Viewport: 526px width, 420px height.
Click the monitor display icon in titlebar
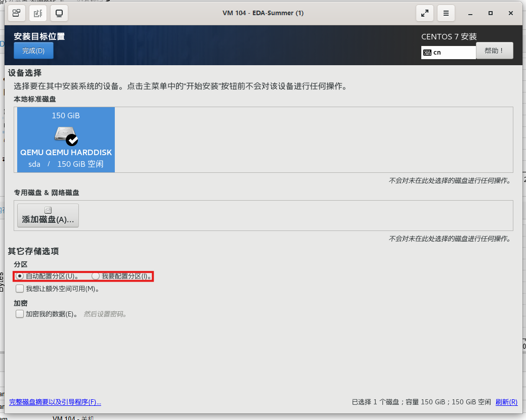coord(59,13)
